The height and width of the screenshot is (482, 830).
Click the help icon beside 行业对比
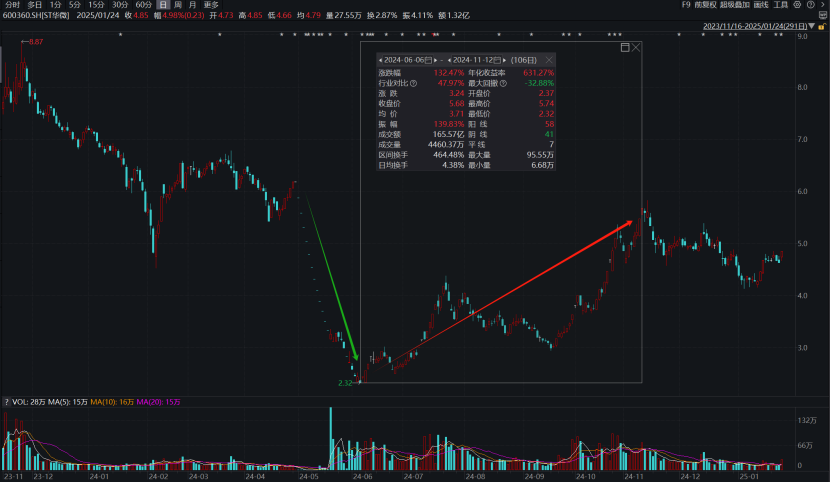(x=414, y=83)
